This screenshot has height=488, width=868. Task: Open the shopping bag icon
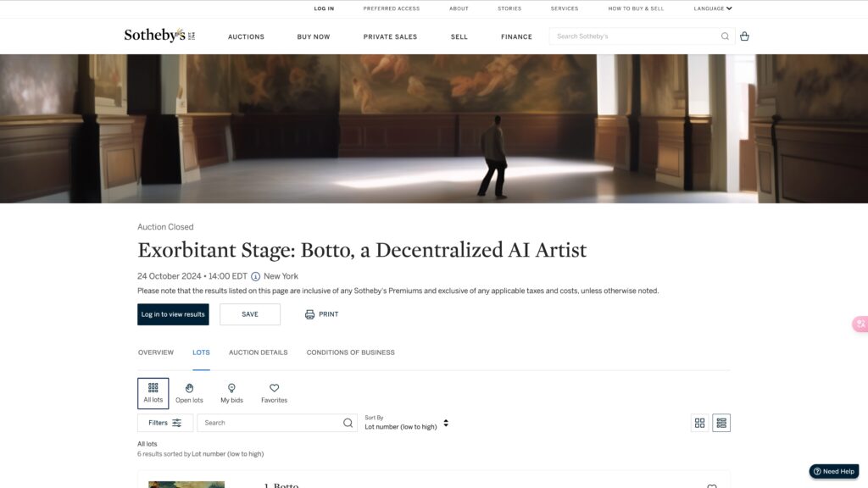[x=744, y=36]
